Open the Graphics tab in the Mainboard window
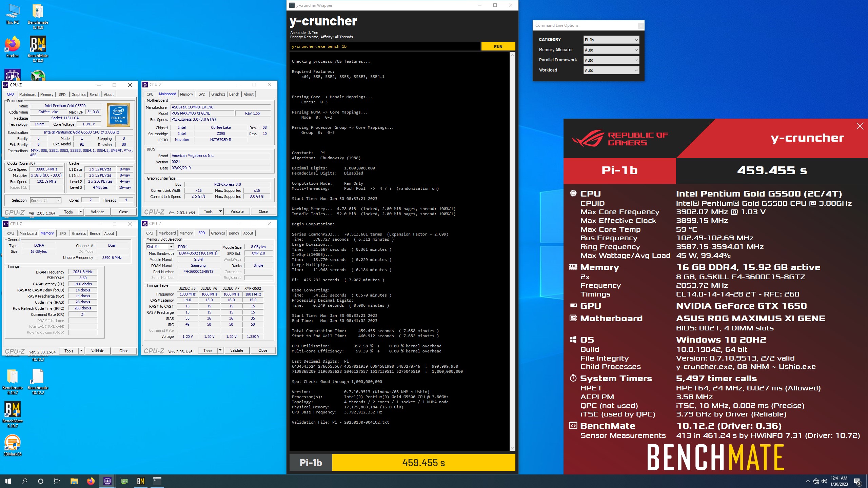Screen dimensions: 868x488 (218, 94)
